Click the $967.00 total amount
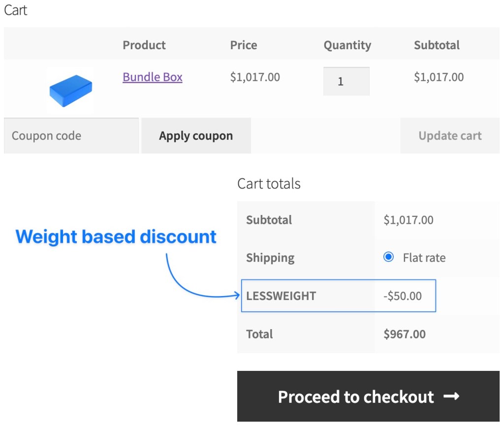 click(405, 334)
